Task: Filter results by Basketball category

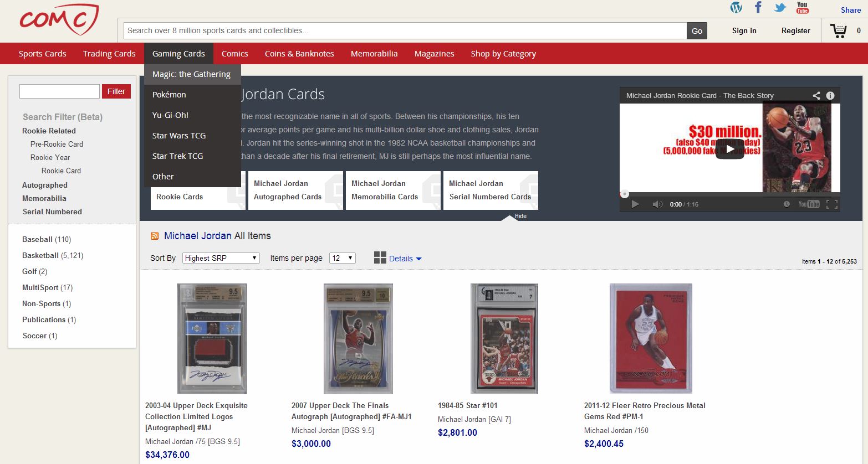Action: pyautogui.click(x=40, y=255)
